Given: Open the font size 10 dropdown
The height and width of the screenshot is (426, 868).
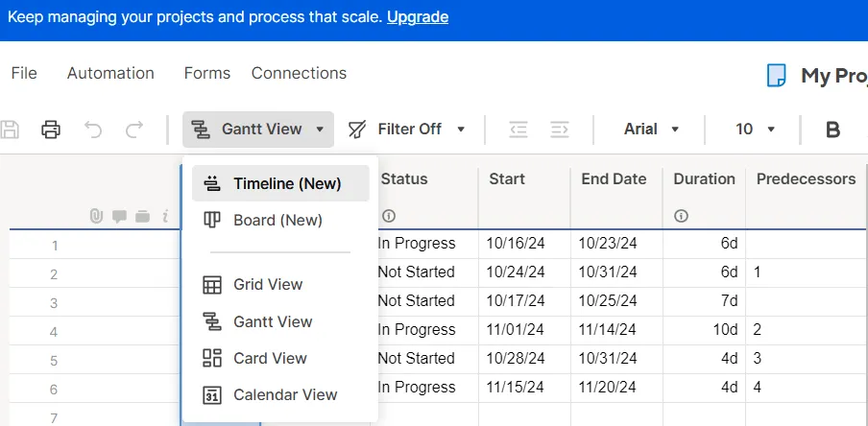Looking at the screenshot, I should pos(755,130).
